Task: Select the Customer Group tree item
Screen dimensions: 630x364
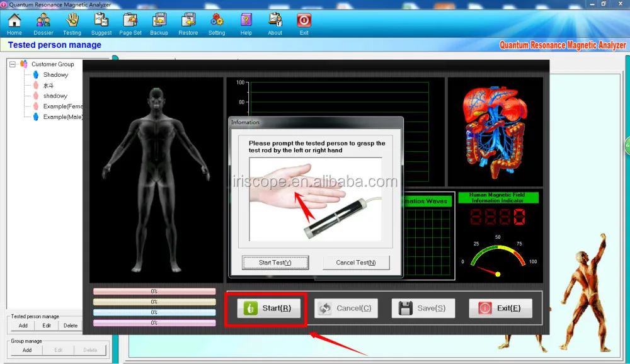Action: pos(53,64)
